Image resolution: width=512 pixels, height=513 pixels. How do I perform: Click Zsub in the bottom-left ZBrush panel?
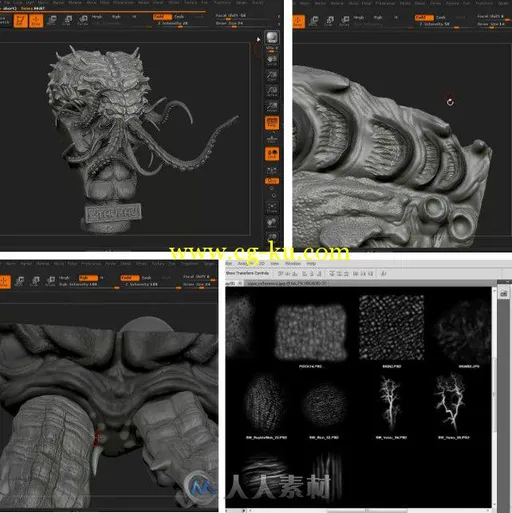[x=147, y=277]
